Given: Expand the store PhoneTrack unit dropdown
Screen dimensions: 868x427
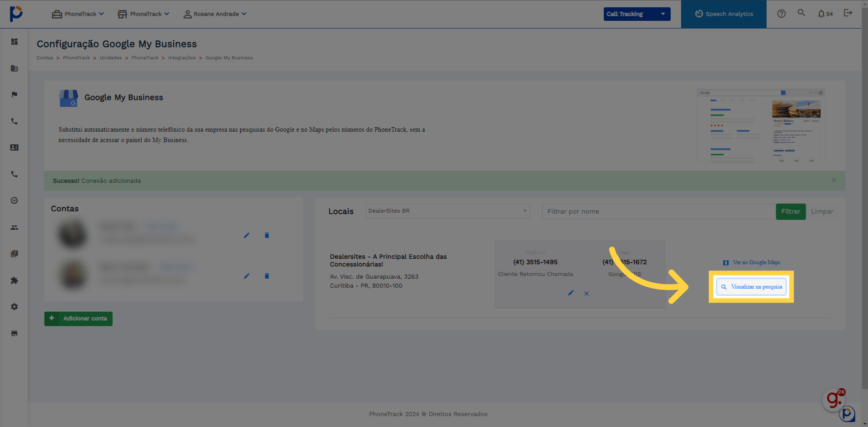Looking at the screenshot, I should [143, 14].
